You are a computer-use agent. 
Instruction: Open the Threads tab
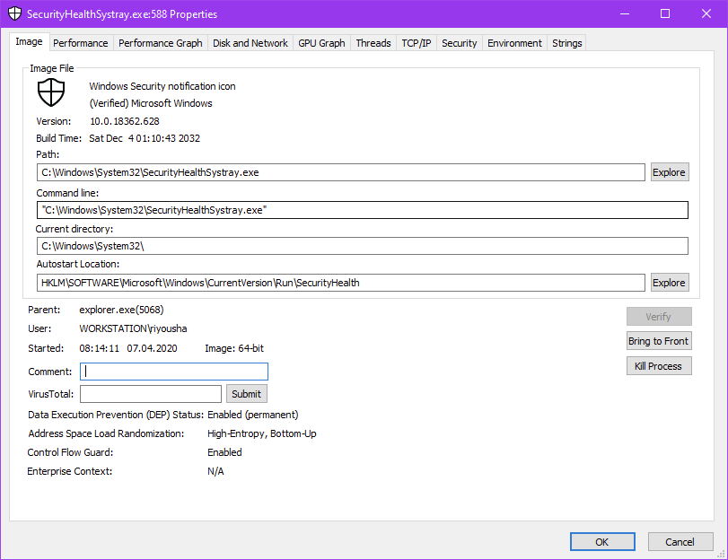pos(373,43)
